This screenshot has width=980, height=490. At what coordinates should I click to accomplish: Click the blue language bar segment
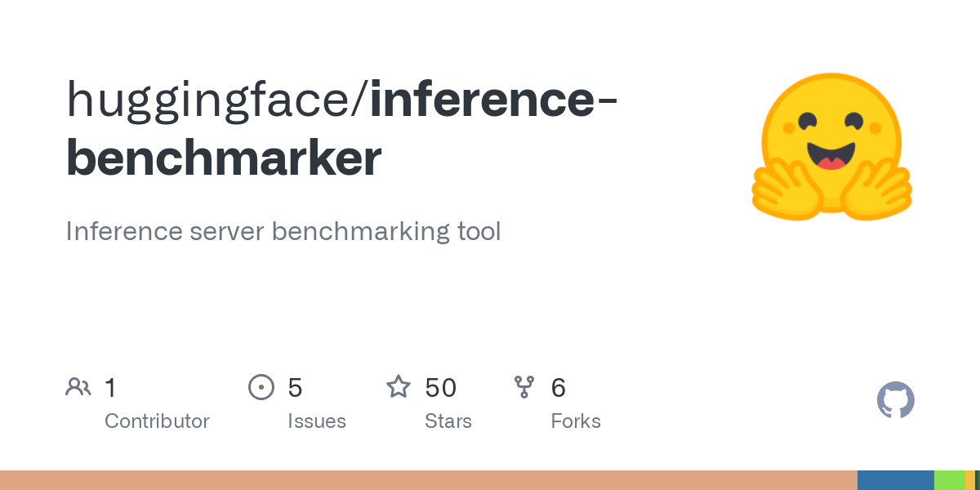point(896,480)
